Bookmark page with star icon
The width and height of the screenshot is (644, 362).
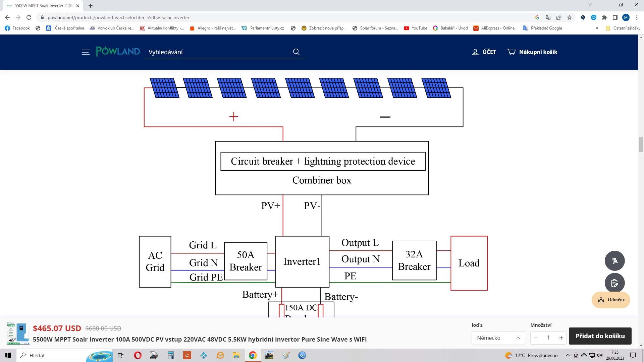570,17
